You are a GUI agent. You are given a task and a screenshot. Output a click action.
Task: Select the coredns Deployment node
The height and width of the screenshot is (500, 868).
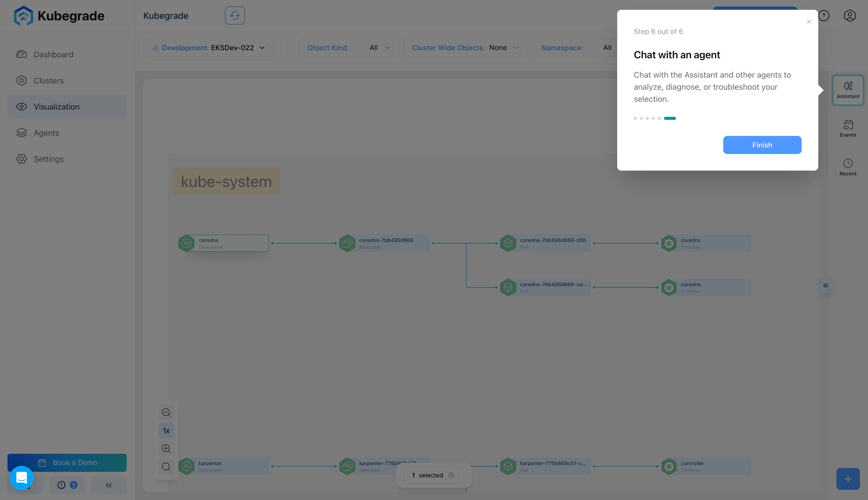tap(223, 243)
